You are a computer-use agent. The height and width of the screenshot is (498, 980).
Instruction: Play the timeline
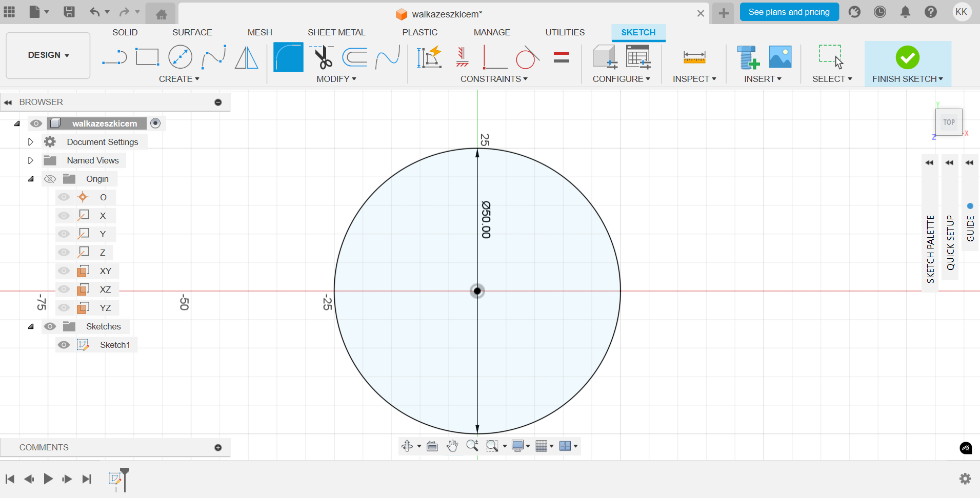48,479
